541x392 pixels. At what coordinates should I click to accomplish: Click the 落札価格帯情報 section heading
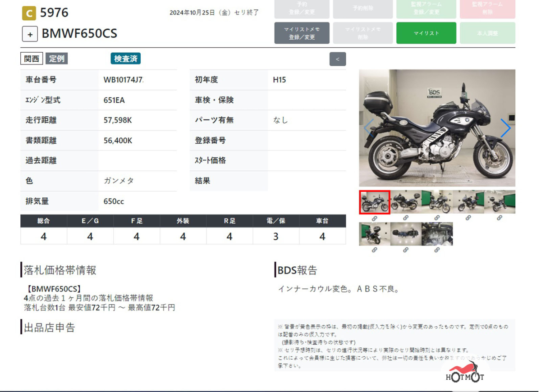point(60,270)
